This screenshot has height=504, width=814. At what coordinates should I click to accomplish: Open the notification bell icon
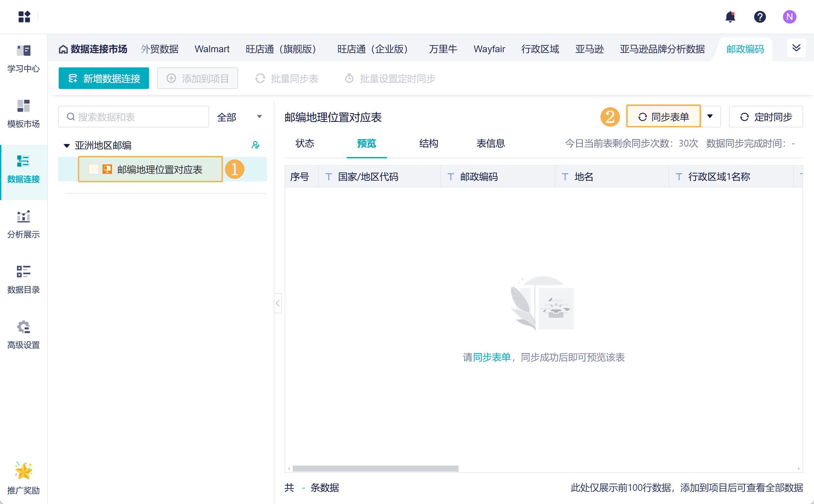pyautogui.click(x=730, y=17)
